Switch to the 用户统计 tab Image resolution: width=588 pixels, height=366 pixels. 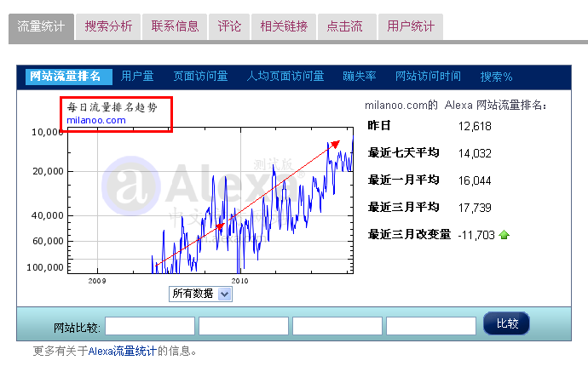[410, 26]
